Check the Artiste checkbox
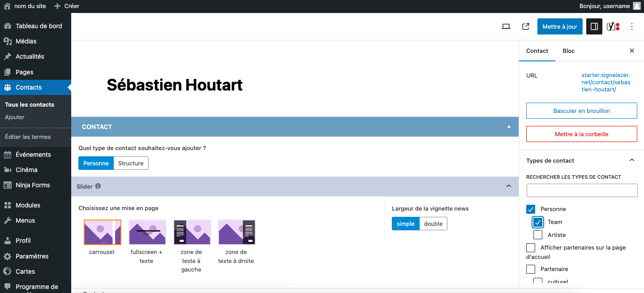 [538, 235]
